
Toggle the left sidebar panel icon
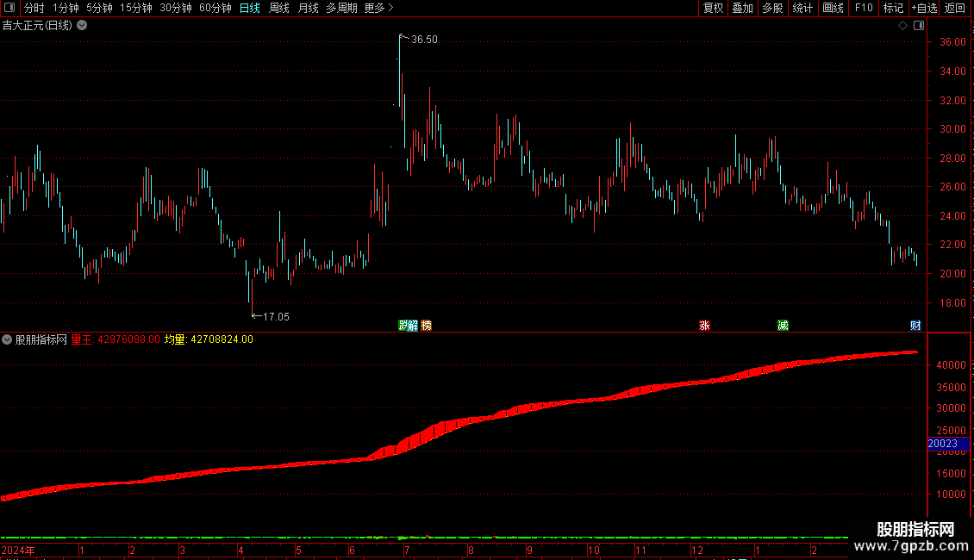coord(9,8)
